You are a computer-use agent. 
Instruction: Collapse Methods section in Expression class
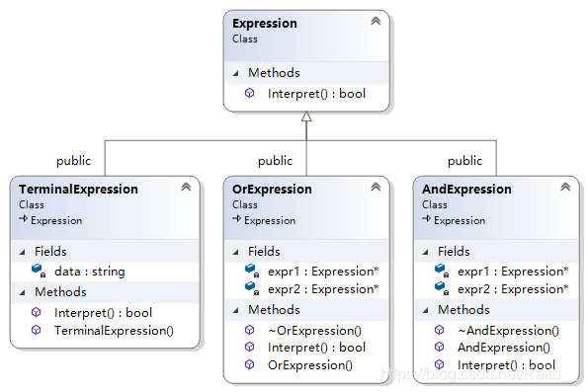click(x=235, y=73)
